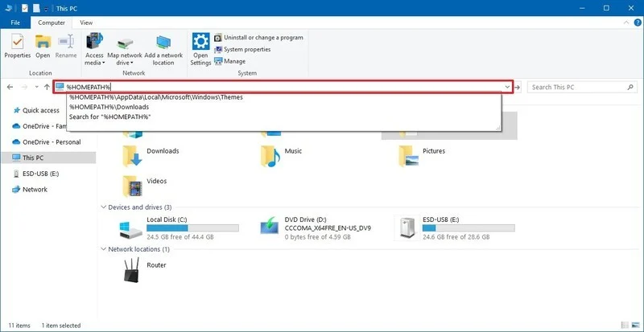Collapse the Devices and drives group
The height and width of the screenshot is (332, 644).
point(103,207)
